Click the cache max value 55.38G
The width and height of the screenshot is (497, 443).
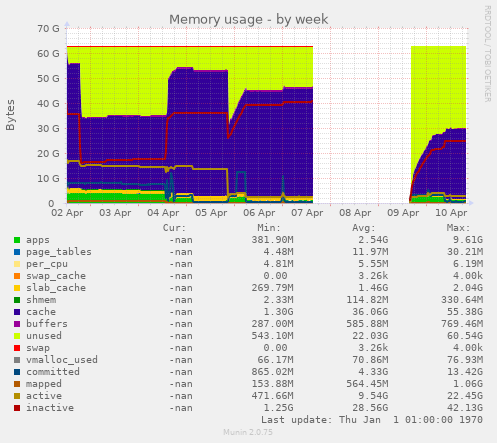pyautogui.click(x=465, y=312)
